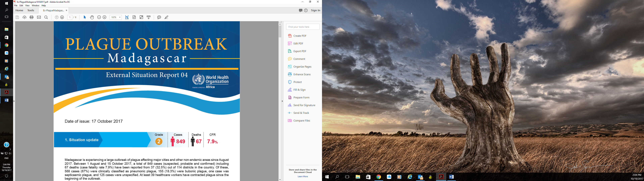The image size is (644, 181).
Task: Click the Sign In link
Action: tap(315, 10)
